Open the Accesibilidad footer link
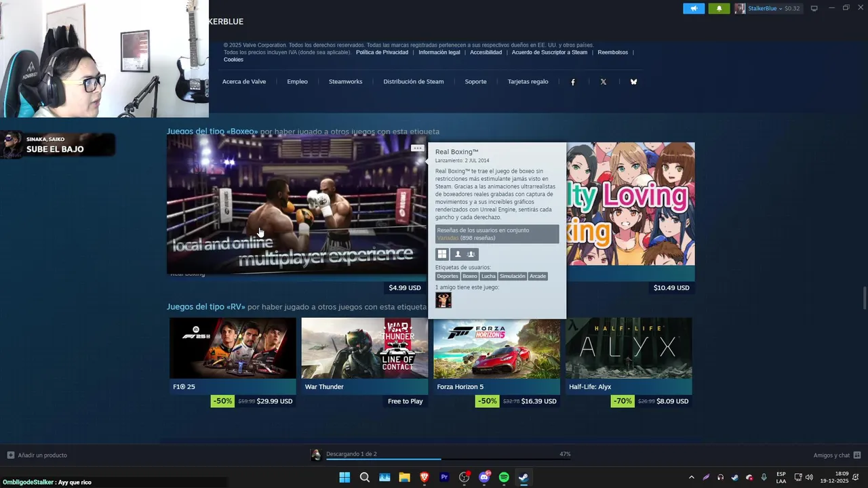The image size is (868, 488). [x=486, y=52]
